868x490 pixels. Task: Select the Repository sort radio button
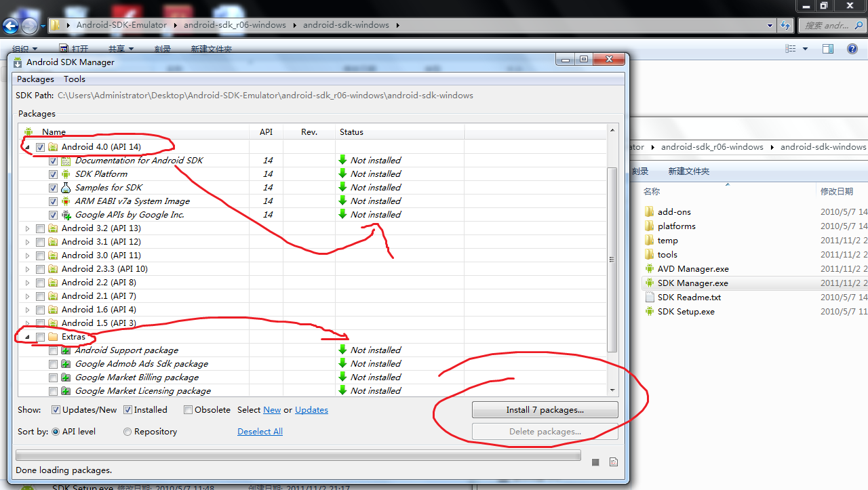(127, 432)
